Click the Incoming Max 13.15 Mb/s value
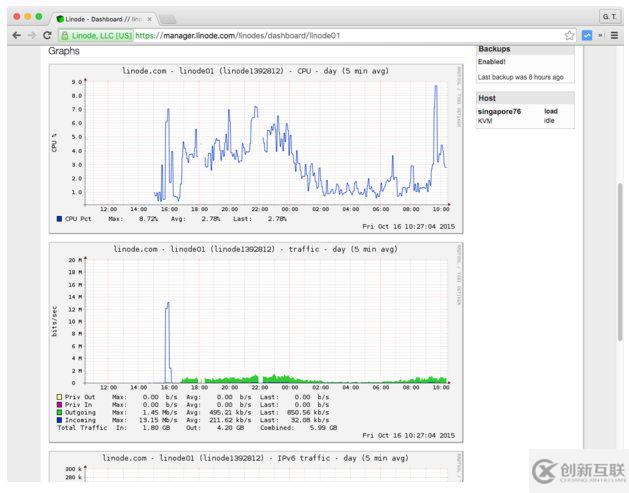 coord(158,420)
